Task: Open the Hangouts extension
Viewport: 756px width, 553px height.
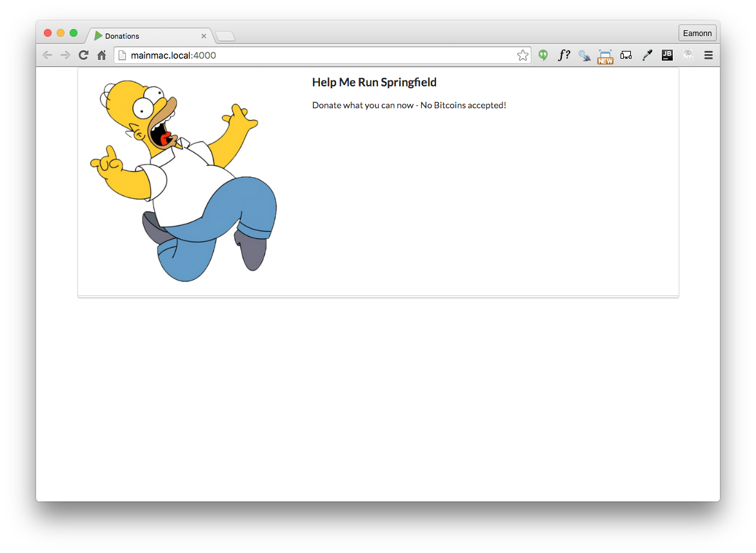Action: click(x=543, y=55)
